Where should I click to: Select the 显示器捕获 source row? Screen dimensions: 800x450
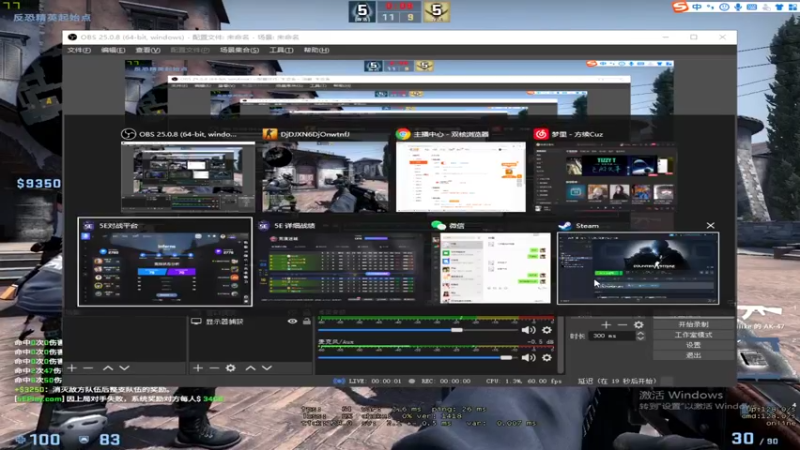(251, 321)
